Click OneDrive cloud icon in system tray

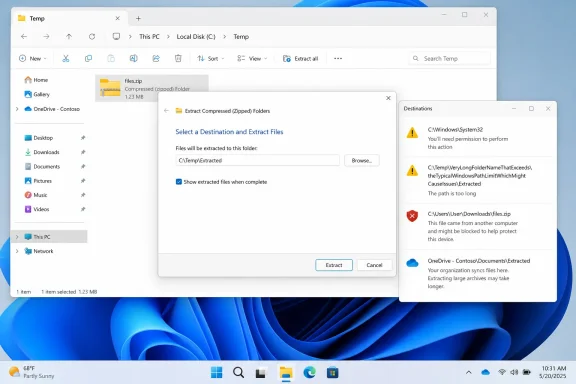tap(486, 372)
